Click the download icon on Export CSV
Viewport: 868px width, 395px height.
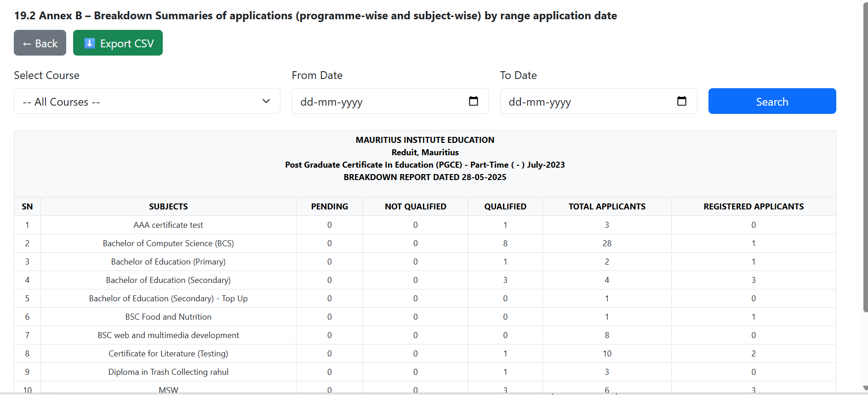click(90, 43)
